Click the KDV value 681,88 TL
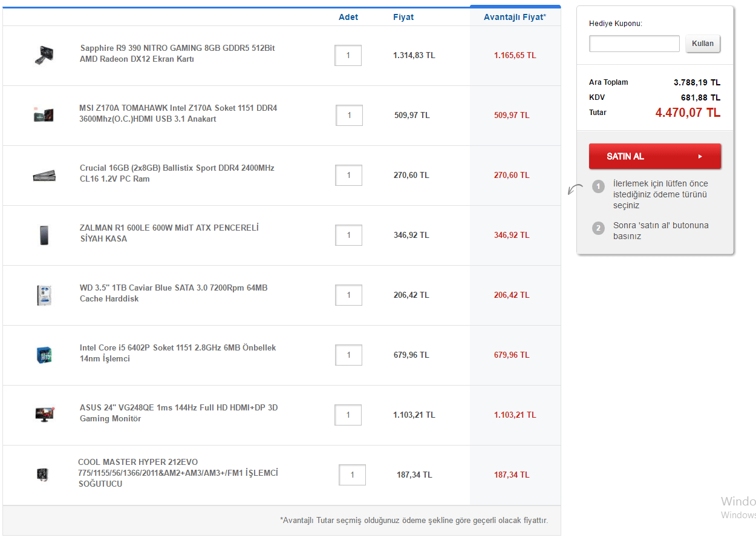 700,97
